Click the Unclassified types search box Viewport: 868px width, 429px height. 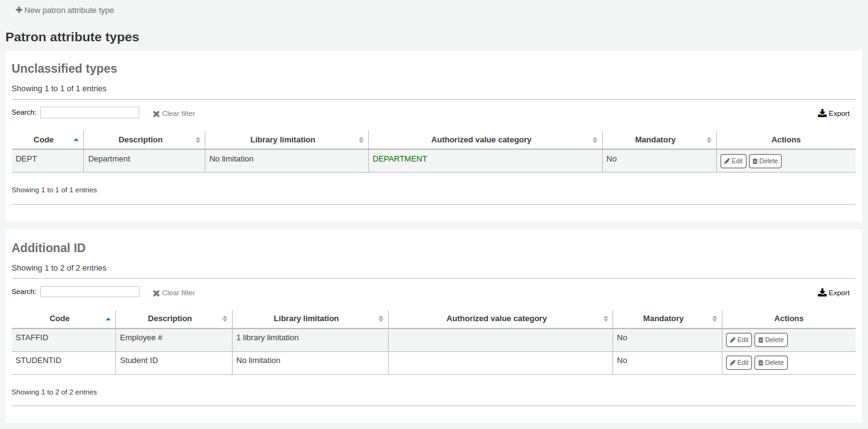click(89, 112)
